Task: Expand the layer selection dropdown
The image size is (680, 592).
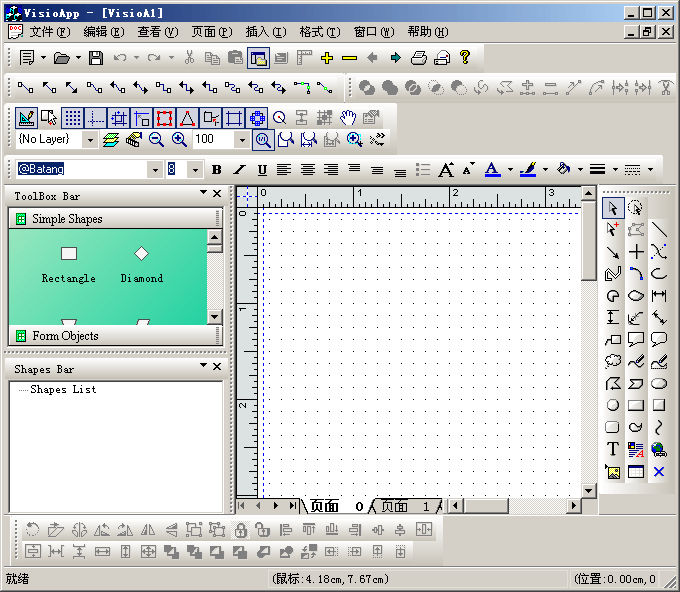Action: pyautogui.click(x=90, y=140)
